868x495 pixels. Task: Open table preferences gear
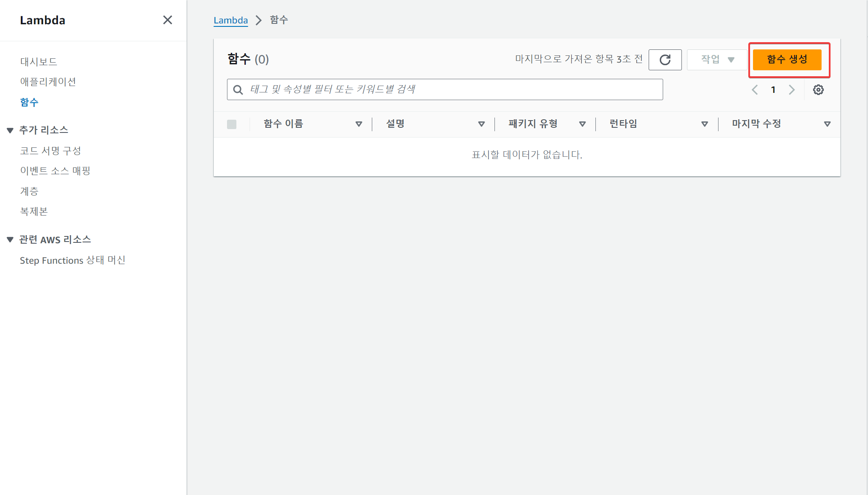tap(818, 90)
